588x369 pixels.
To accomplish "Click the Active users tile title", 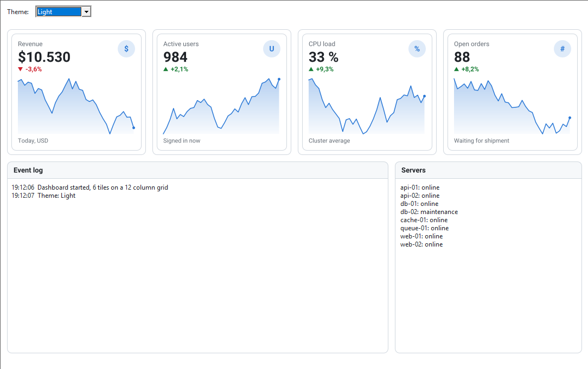I will pyautogui.click(x=181, y=44).
